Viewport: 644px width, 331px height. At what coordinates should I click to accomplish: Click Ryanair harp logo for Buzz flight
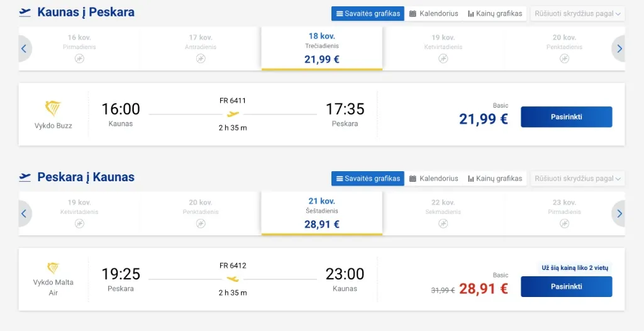point(53,109)
